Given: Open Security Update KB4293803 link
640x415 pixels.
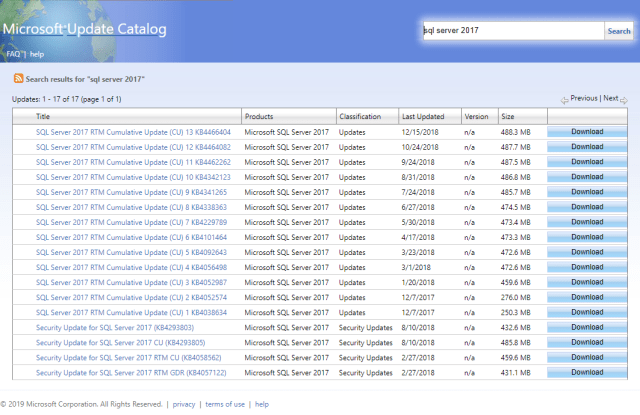Looking at the screenshot, I should (115, 328).
